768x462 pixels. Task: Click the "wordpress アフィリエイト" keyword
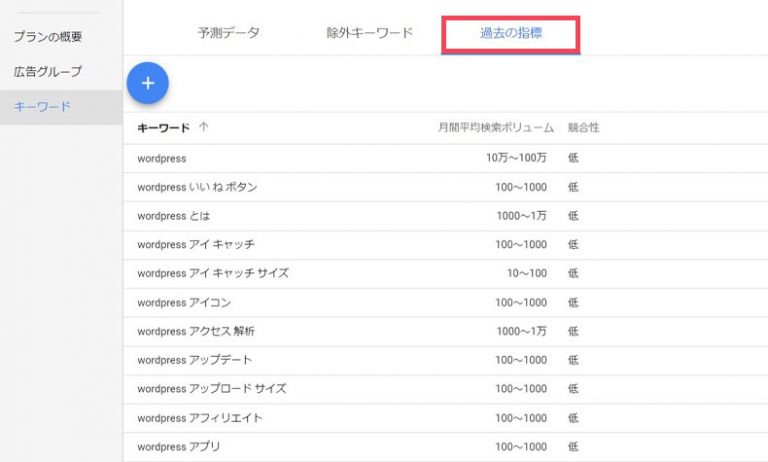pyautogui.click(x=200, y=418)
